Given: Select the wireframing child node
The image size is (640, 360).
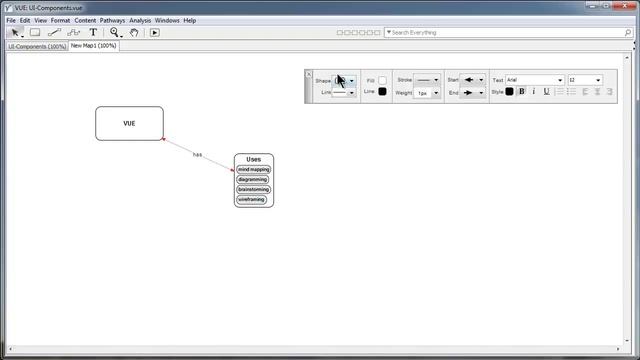Looking at the screenshot, I should point(251,200).
